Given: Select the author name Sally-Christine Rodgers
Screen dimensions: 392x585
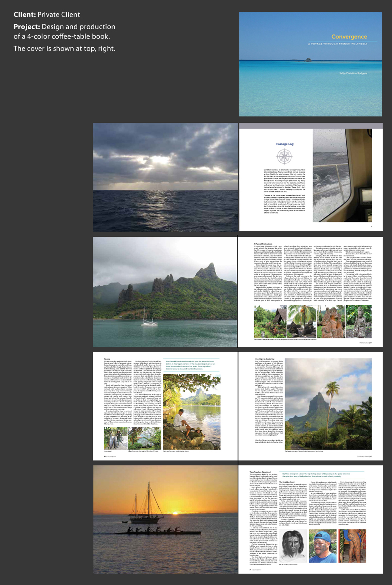Looking at the screenshot, I should (x=353, y=73).
